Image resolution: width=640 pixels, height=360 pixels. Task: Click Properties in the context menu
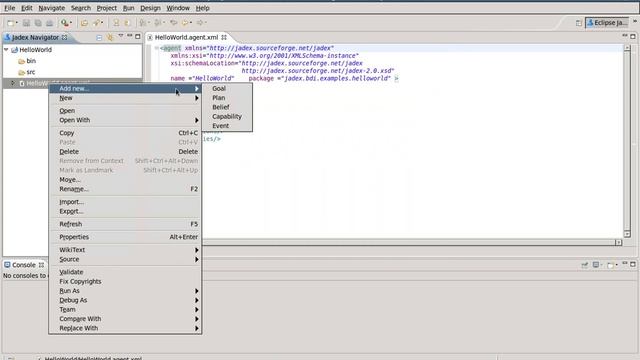pyautogui.click(x=125, y=237)
